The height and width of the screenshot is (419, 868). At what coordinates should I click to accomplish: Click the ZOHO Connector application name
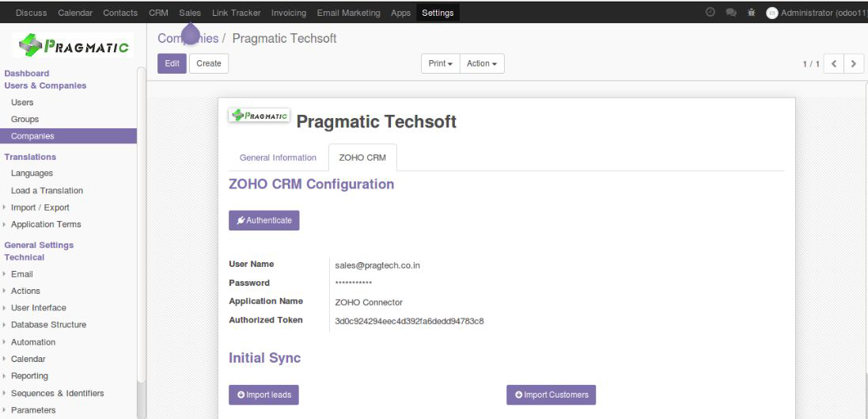(369, 303)
